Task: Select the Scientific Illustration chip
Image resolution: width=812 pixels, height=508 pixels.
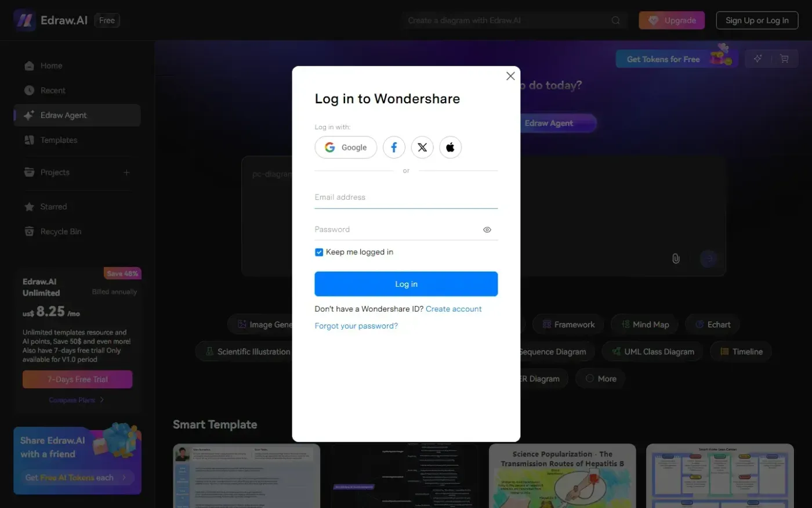Action: [244, 351]
